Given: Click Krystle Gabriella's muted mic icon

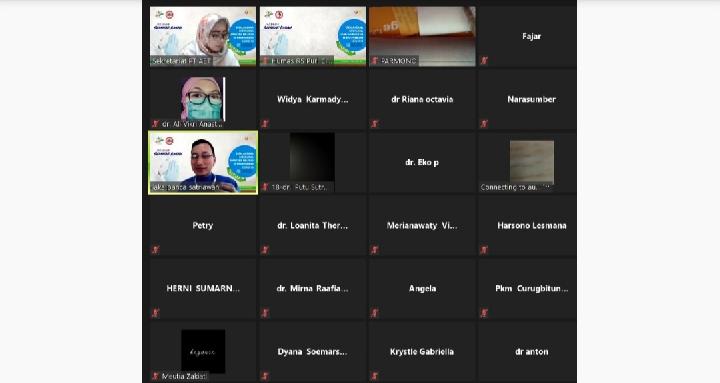Looking at the screenshot, I should point(375,376).
